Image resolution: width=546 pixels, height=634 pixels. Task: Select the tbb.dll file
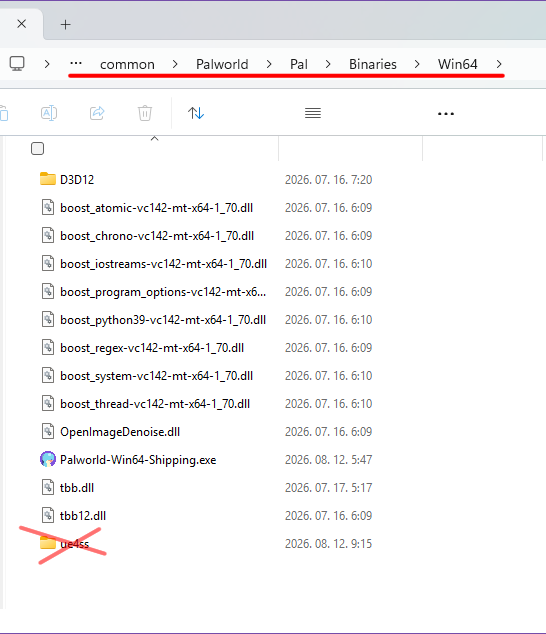tap(77, 488)
